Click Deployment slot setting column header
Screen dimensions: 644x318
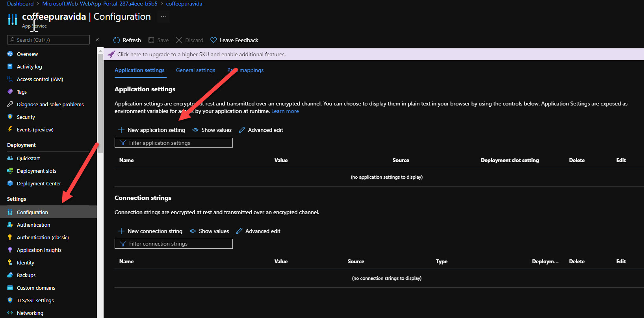(x=510, y=160)
